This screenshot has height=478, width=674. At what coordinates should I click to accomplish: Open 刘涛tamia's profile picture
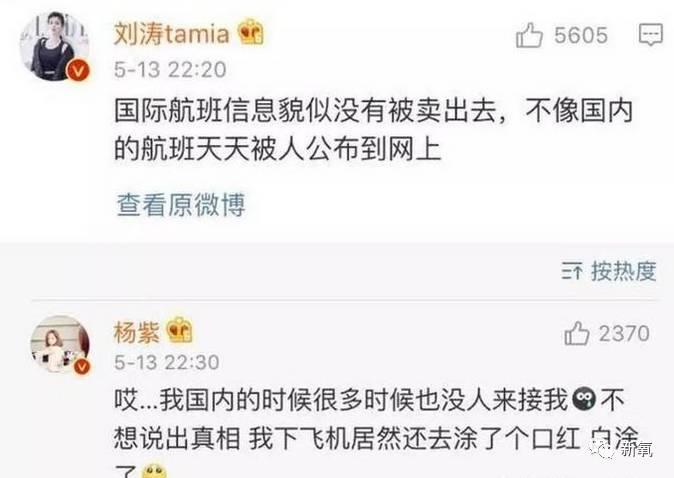55,46
